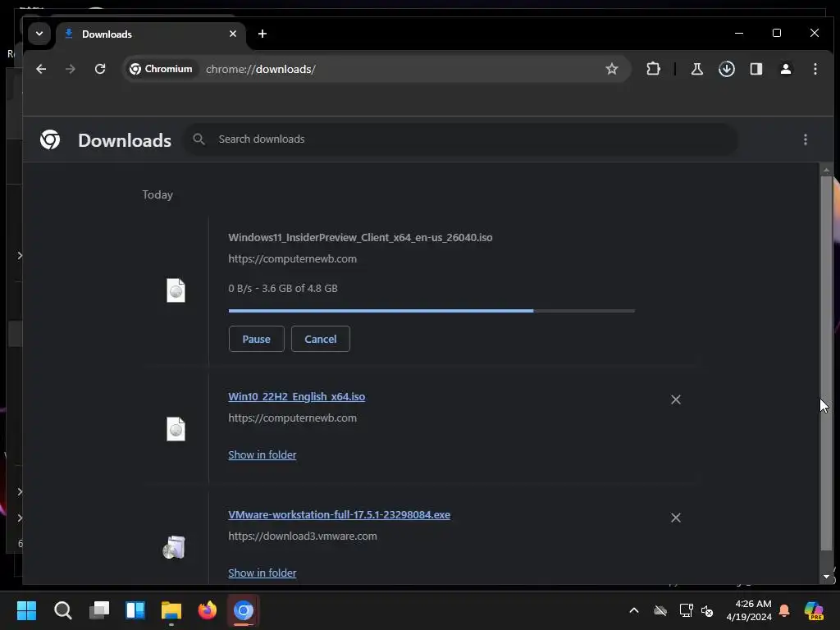Image resolution: width=840 pixels, height=630 pixels.
Task: Toggle the side panel icon
Action: click(756, 69)
